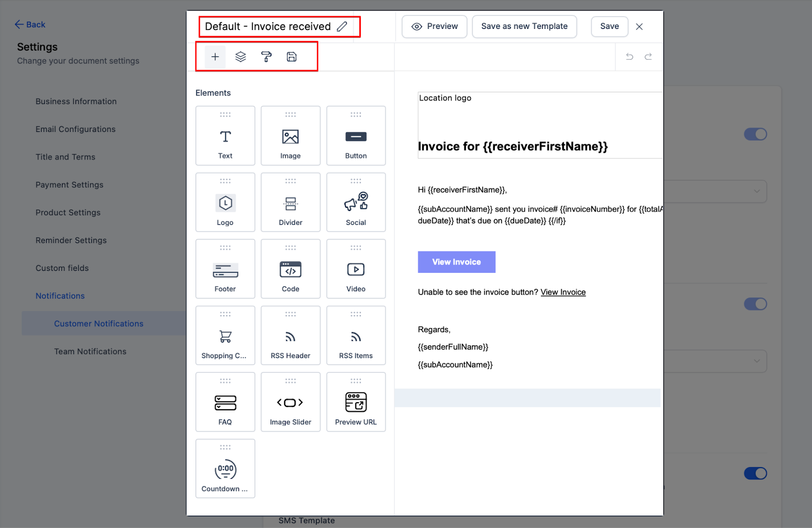Click the redo arrow icon

[x=648, y=57]
